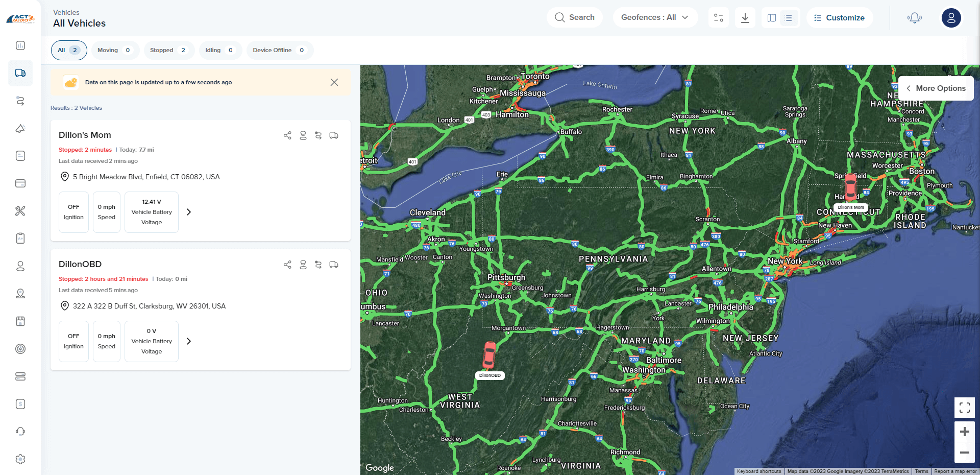980x475 pixels.
Task: Open the Geofences : All dropdown
Action: [655, 17]
